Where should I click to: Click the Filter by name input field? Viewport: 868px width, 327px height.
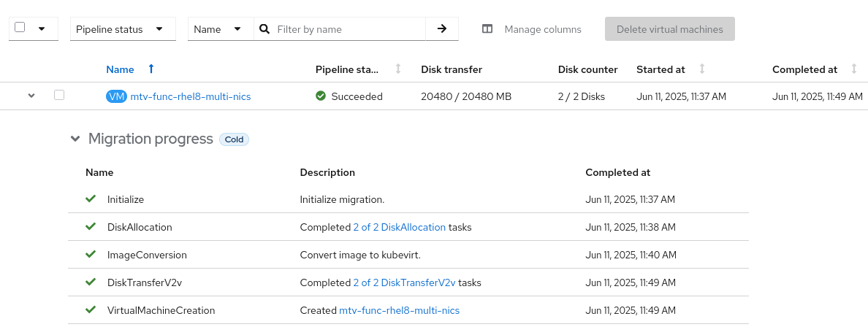[x=349, y=29]
